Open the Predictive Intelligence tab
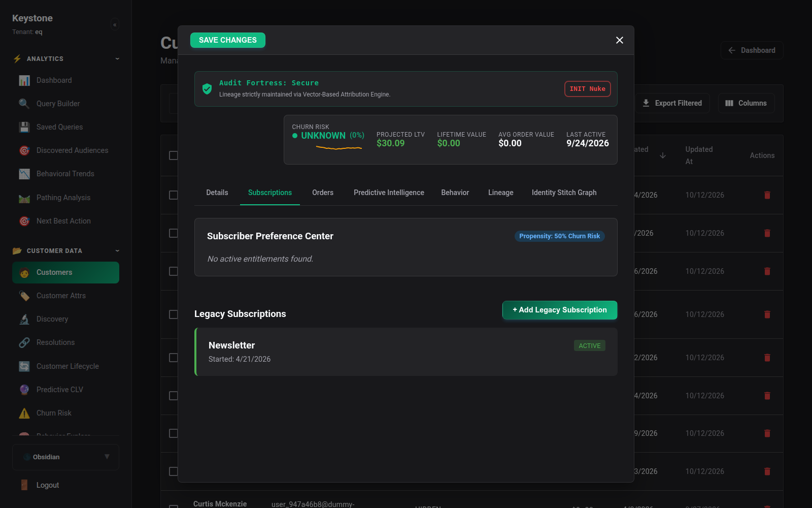812x508 pixels. (x=389, y=193)
